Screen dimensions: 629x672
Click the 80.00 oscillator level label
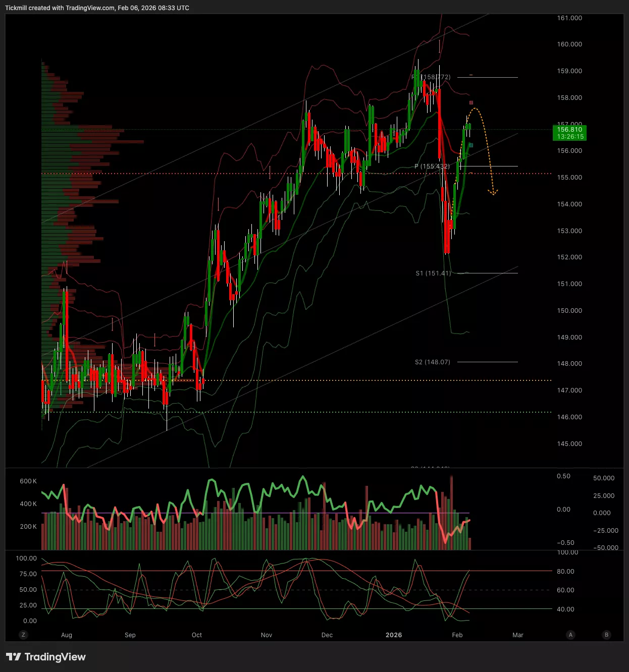565,572
